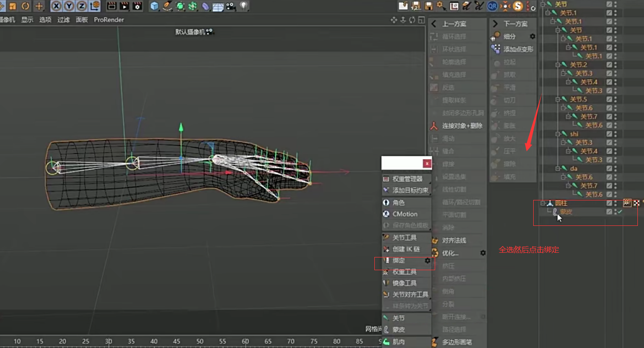The width and height of the screenshot is (644, 348).
Task: Click the last-used tool plus icon
Action: point(39,6)
